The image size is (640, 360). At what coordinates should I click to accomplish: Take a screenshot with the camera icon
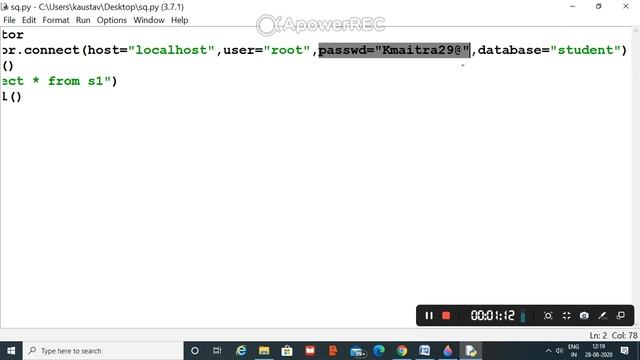(584, 316)
